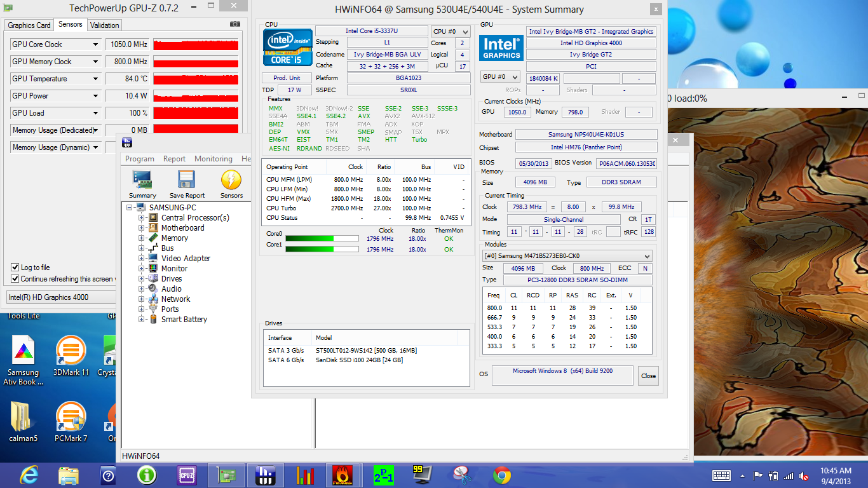
Task: Open File Explorer from the taskbar
Action: [69, 475]
